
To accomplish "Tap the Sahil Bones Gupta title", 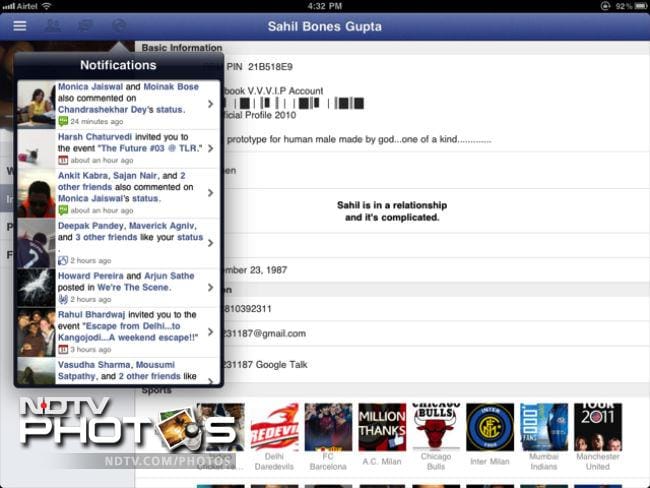I will 325,26.
